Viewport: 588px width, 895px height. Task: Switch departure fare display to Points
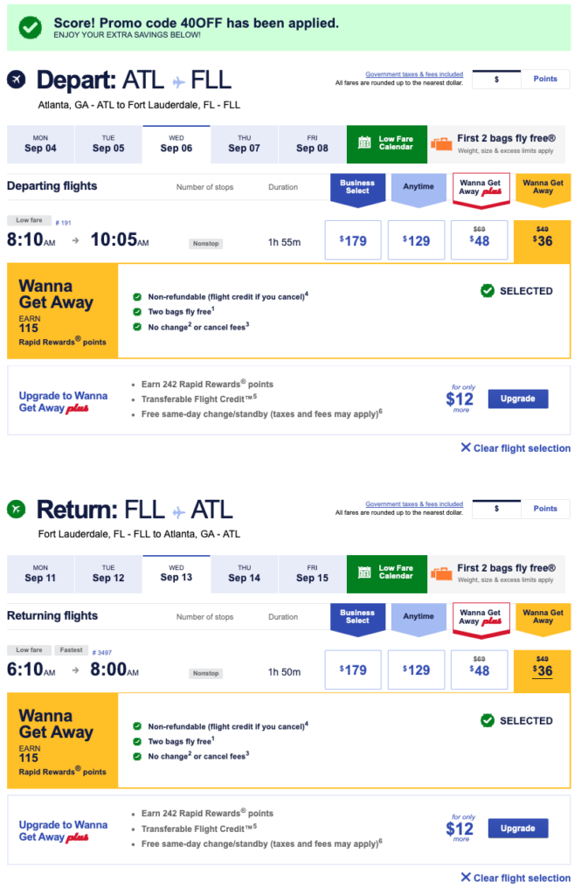[545, 80]
